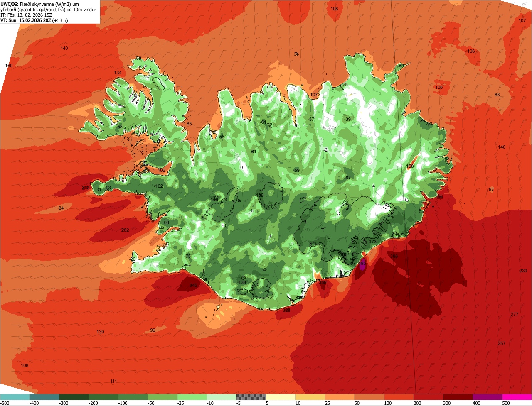Select the -200 green legend swatch

point(103,396)
